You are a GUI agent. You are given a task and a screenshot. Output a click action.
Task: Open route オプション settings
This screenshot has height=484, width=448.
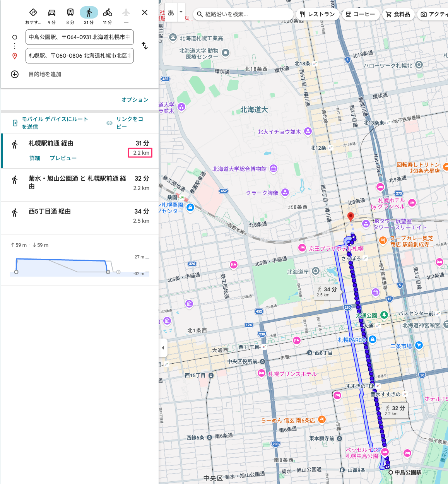point(135,99)
